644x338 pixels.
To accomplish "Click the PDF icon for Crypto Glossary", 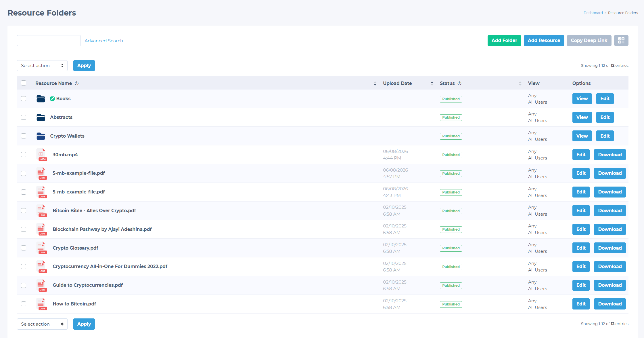I will 42,248.
